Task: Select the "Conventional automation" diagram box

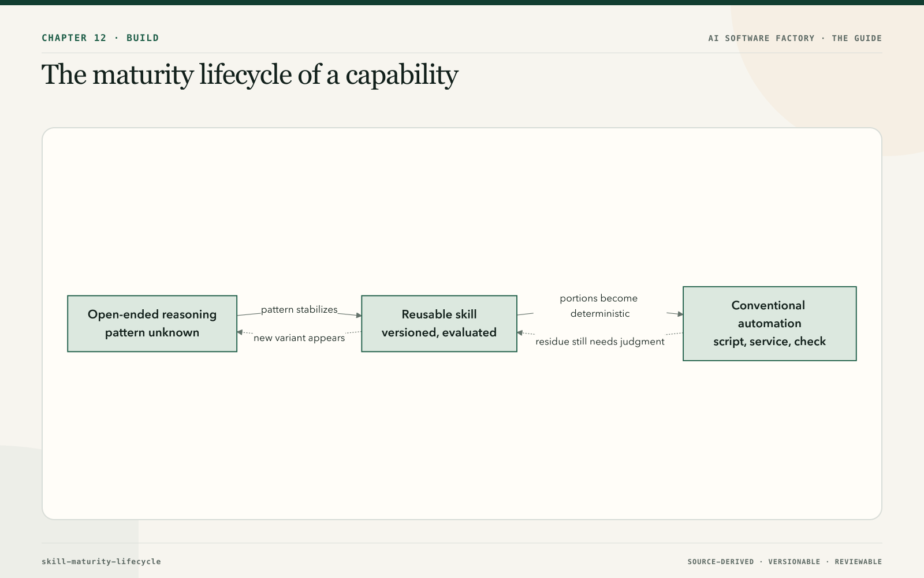Action: 770,324
